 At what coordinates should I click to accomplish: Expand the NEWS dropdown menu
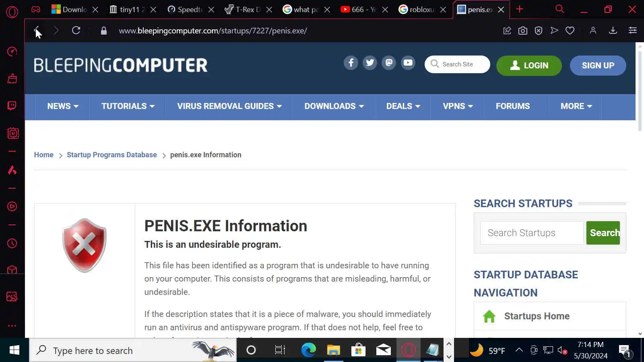(x=63, y=106)
